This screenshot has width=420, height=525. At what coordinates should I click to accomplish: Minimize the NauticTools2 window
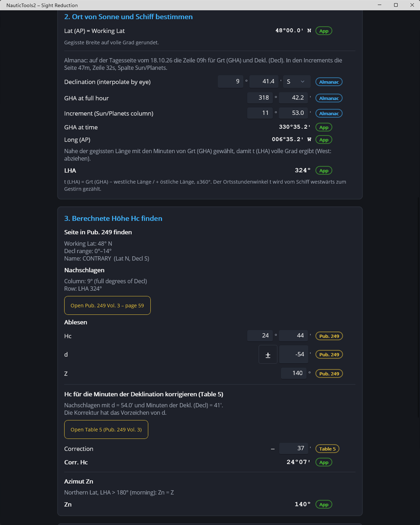pyautogui.click(x=380, y=5)
